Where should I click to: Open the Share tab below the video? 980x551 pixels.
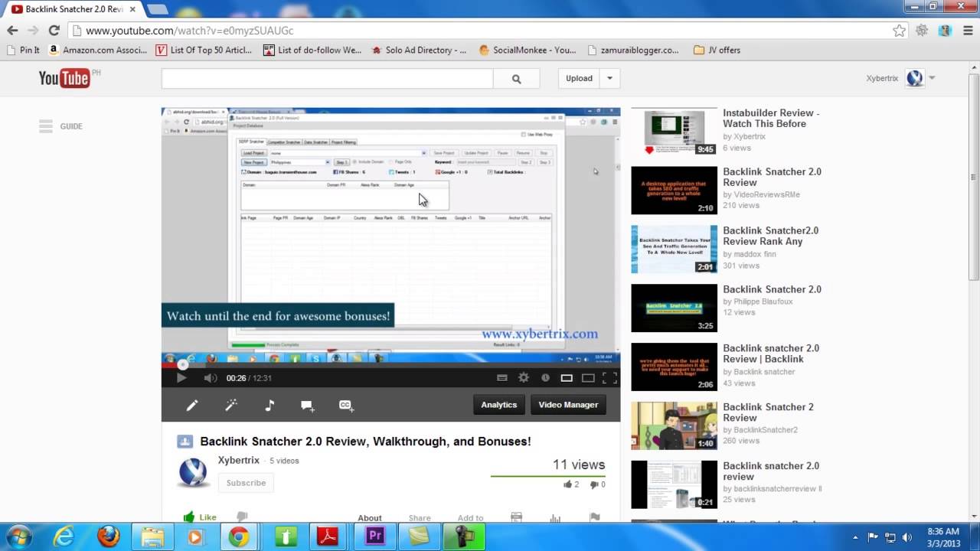420,518
